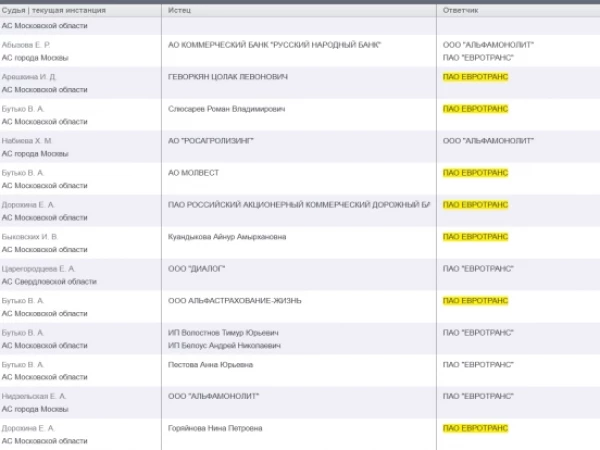Select plaintiff ПАО РОССИЙСКИЙ АКЦИОНЕРНЫЙ КОММЕРЧЕСКИЙ ДОРОЖНЫЙ bank
Image resolution: width=600 pixels, height=450 pixels.
tap(299, 205)
